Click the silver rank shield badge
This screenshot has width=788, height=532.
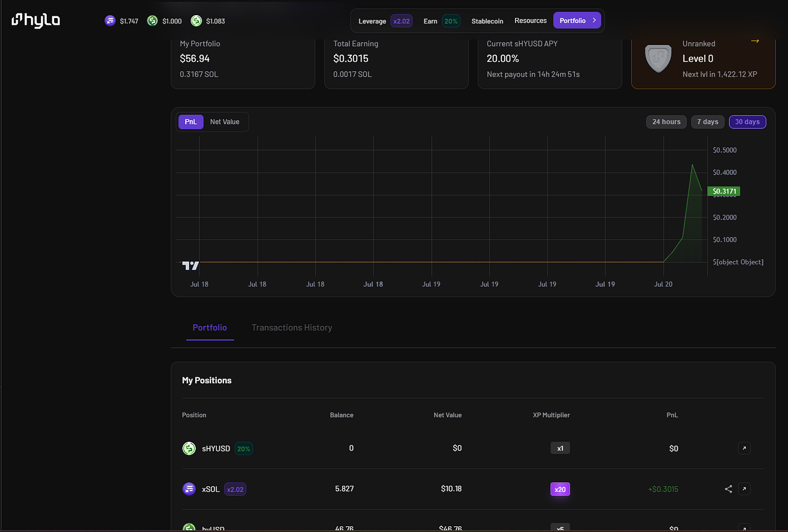point(658,58)
